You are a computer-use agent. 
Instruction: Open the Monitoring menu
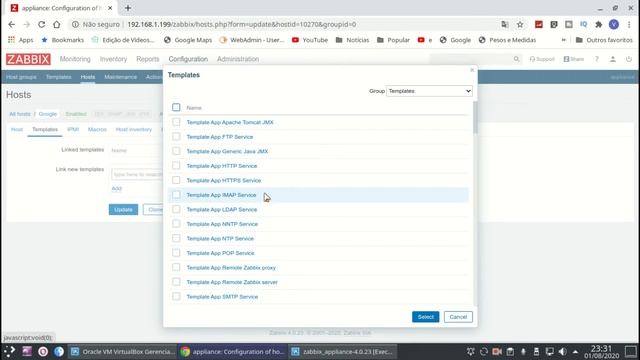click(x=75, y=59)
